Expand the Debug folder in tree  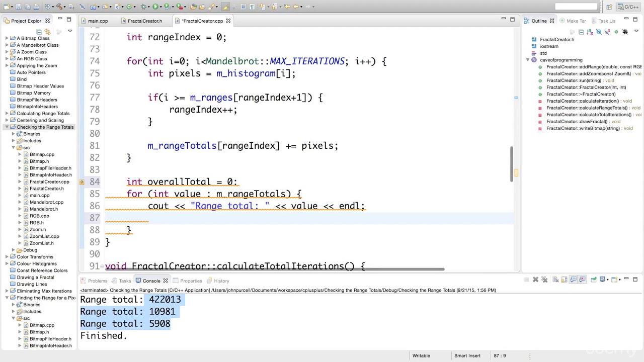click(14, 250)
